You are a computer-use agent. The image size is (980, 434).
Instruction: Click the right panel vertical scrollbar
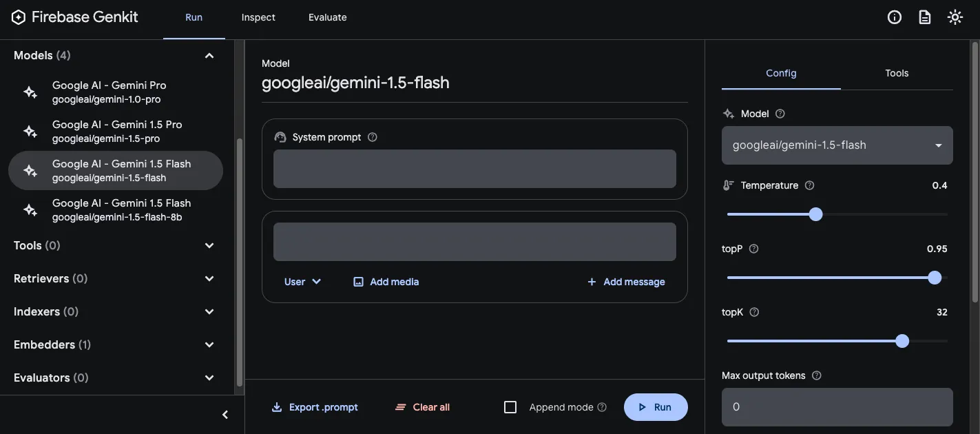pyautogui.click(x=974, y=172)
